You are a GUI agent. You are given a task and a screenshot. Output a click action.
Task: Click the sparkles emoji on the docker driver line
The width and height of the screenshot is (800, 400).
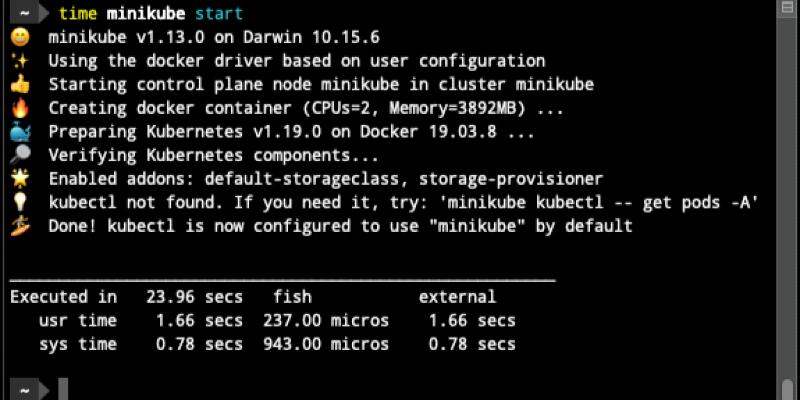(20, 62)
